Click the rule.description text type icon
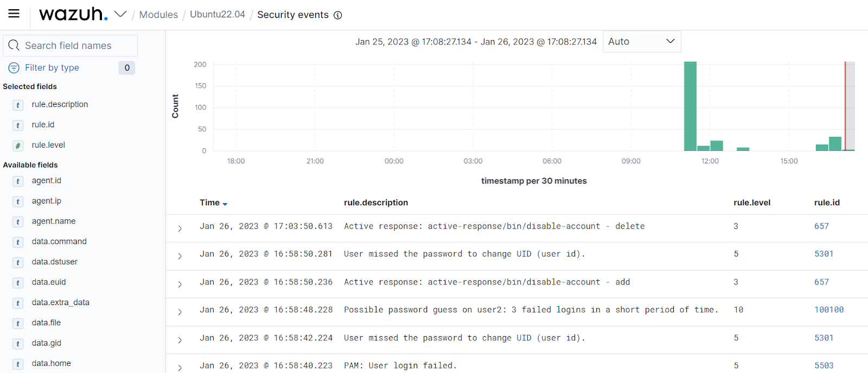The width and height of the screenshot is (868, 373). pos(18,105)
